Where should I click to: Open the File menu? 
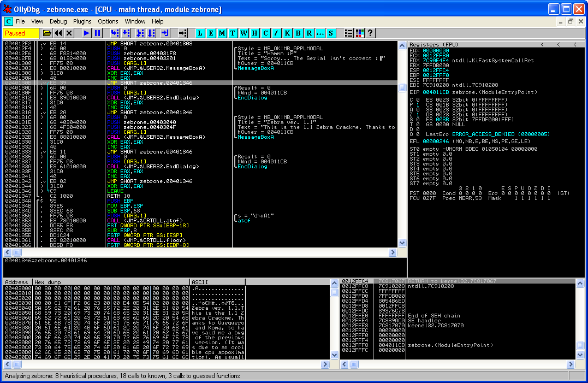tap(21, 21)
